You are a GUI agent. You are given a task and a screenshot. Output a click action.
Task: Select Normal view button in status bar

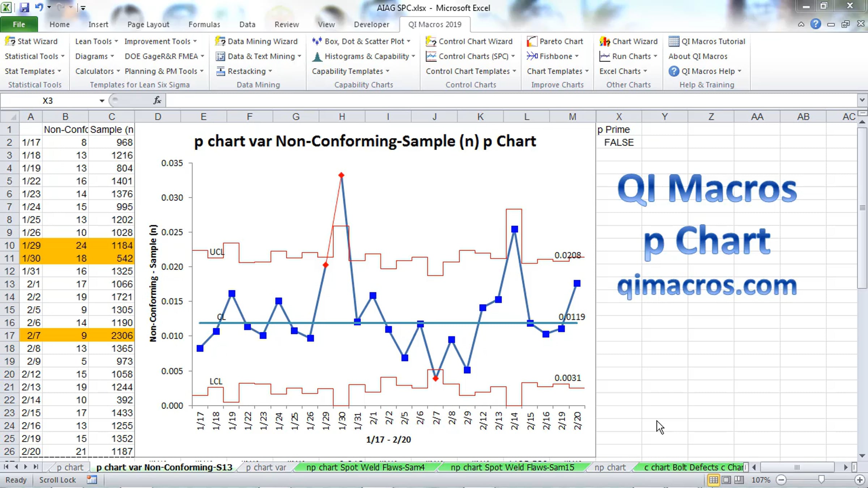(714, 480)
